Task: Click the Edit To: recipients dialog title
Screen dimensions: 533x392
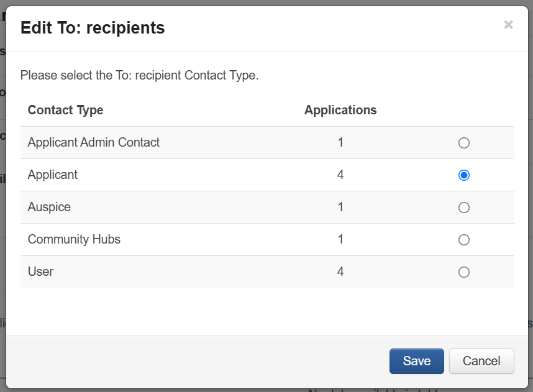Action: pyautogui.click(x=93, y=27)
